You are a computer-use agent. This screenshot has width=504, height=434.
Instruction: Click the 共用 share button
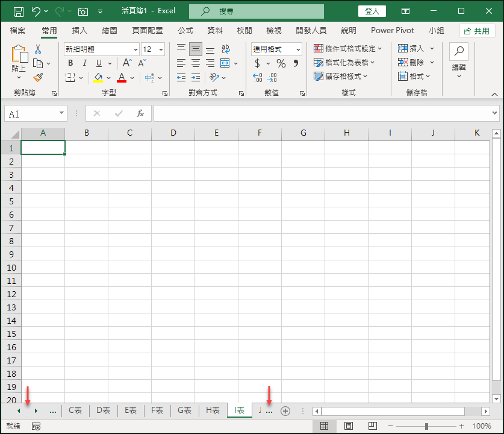[x=478, y=30]
